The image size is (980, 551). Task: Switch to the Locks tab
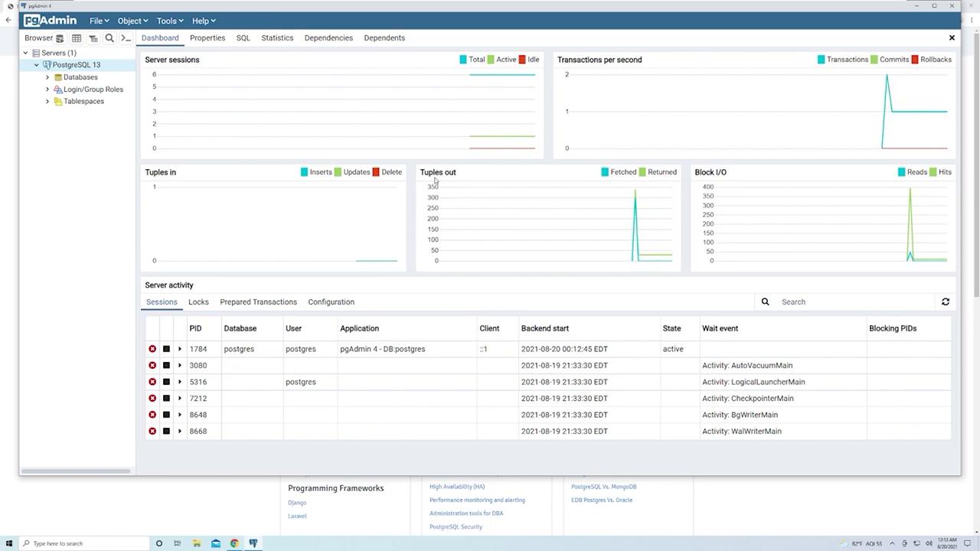pyautogui.click(x=198, y=302)
